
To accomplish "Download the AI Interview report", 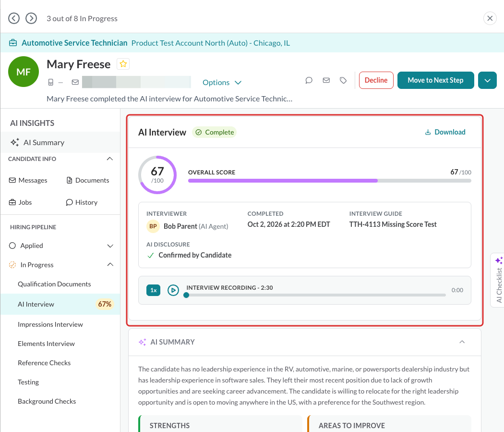I will [x=445, y=132].
